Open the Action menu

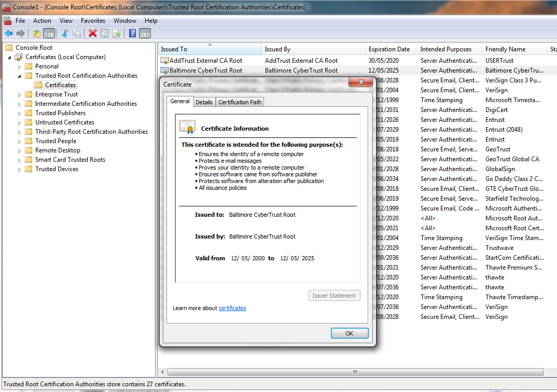pos(43,21)
